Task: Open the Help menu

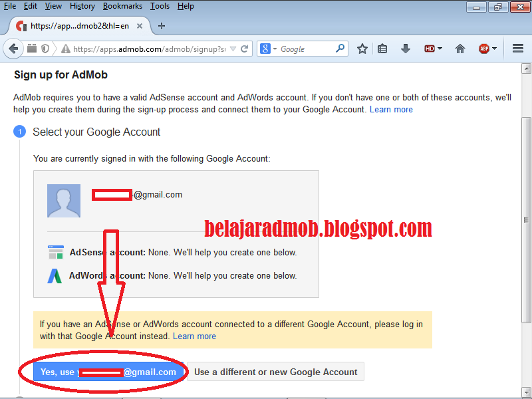Action: point(186,6)
